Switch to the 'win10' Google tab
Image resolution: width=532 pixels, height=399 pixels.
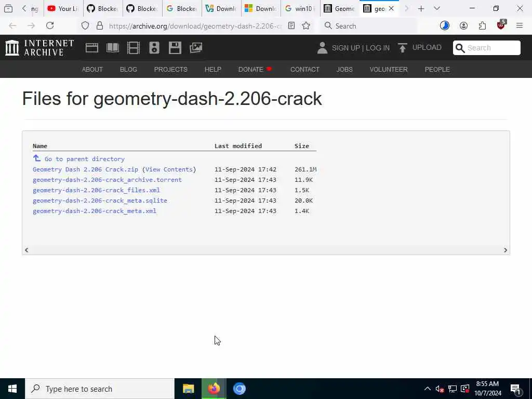[x=300, y=9]
